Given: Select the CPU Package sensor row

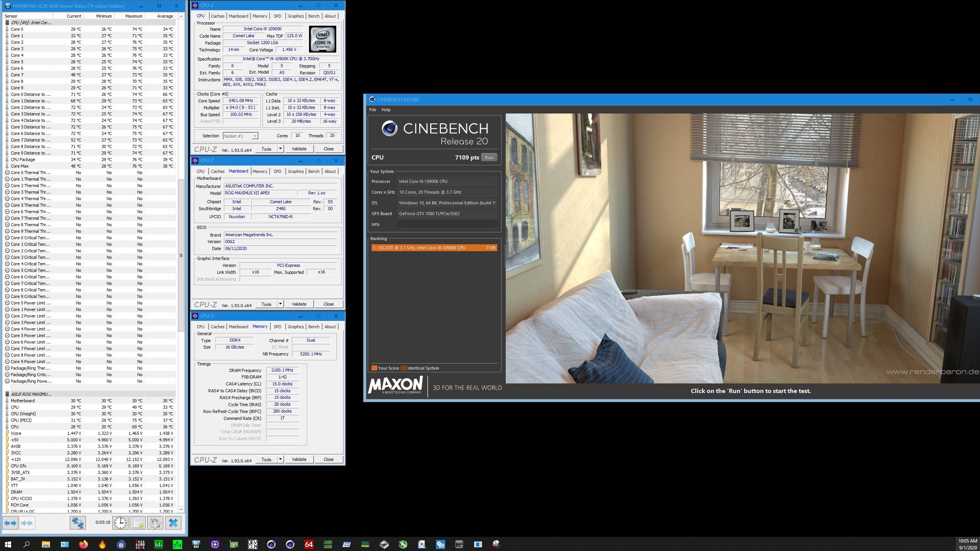Looking at the screenshot, I should coord(90,160).
